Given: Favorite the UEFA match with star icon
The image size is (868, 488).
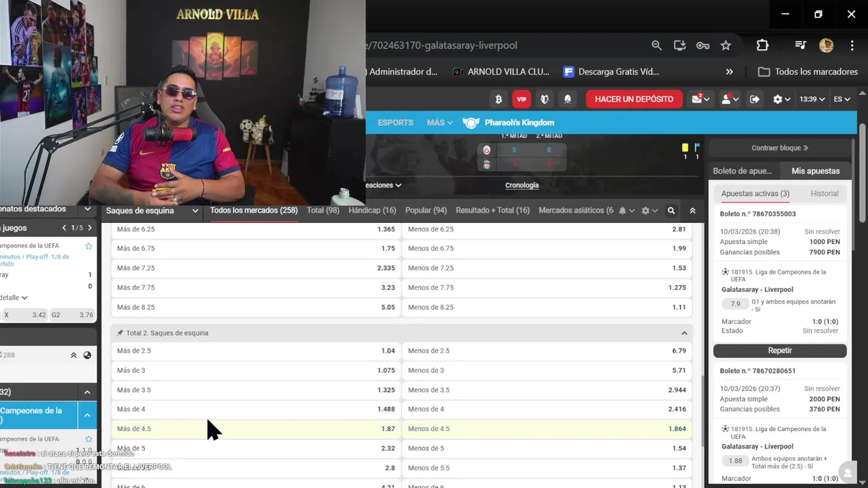Looking at the screenshot, I should coord(89,246).
